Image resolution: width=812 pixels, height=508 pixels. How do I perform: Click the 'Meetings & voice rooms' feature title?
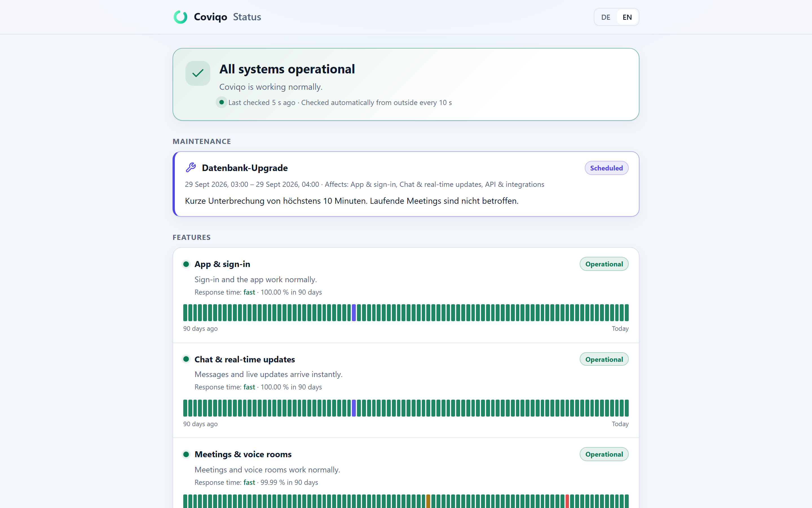[x=243, y=454]
